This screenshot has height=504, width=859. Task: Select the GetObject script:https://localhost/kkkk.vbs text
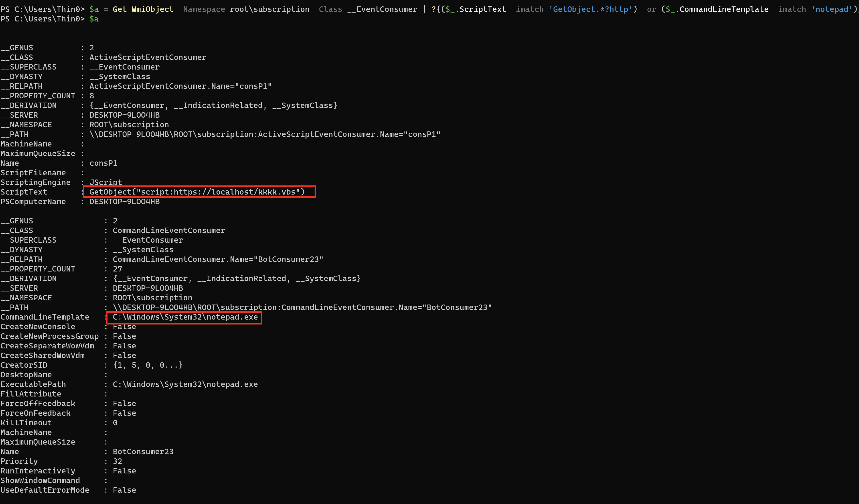(x=197, y=192)
